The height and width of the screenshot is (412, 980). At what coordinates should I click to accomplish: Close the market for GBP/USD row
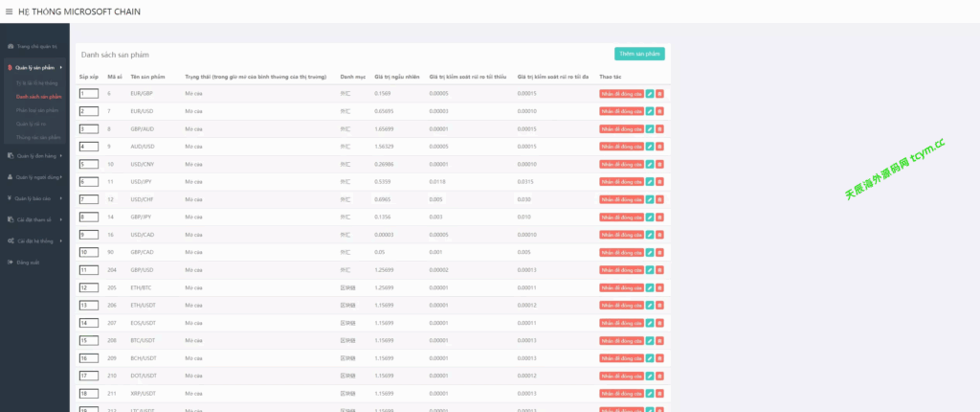tap(621, 270)
